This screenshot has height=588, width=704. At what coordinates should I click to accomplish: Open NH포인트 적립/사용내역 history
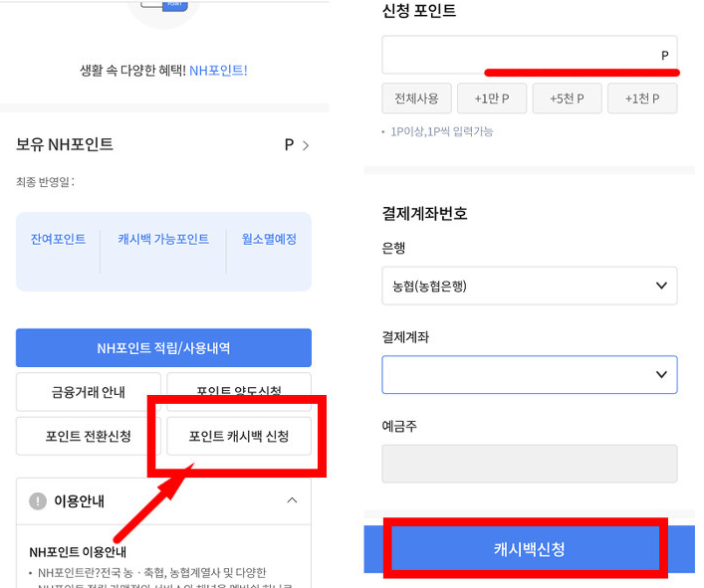[x=163, y=347]
